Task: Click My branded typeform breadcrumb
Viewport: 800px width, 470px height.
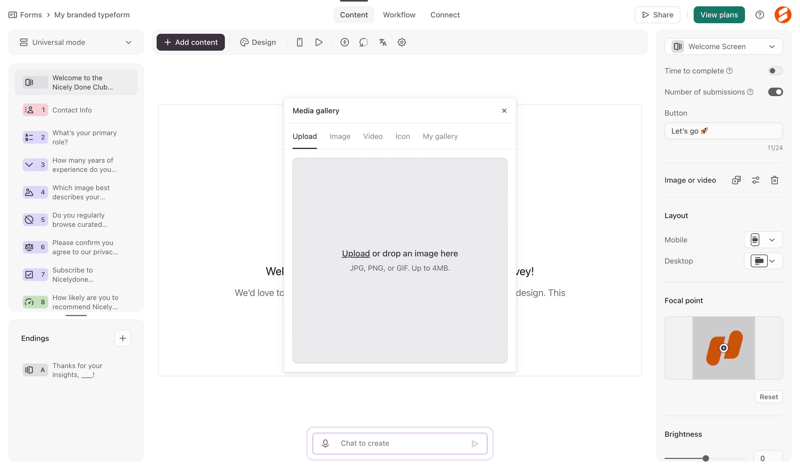Action: (x=92, y=15)
